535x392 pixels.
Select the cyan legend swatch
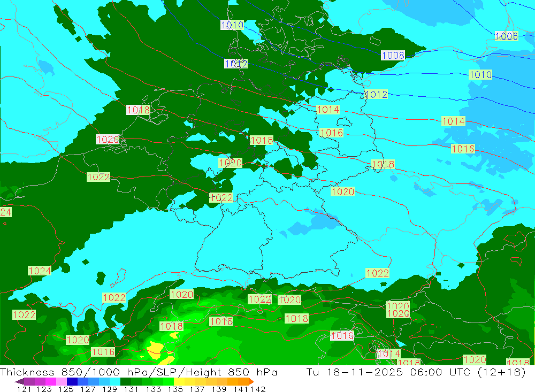click(115, 381)
